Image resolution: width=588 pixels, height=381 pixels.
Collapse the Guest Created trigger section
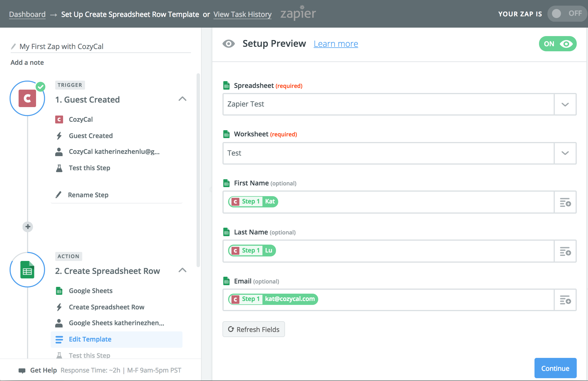click(x=182, y=99)
